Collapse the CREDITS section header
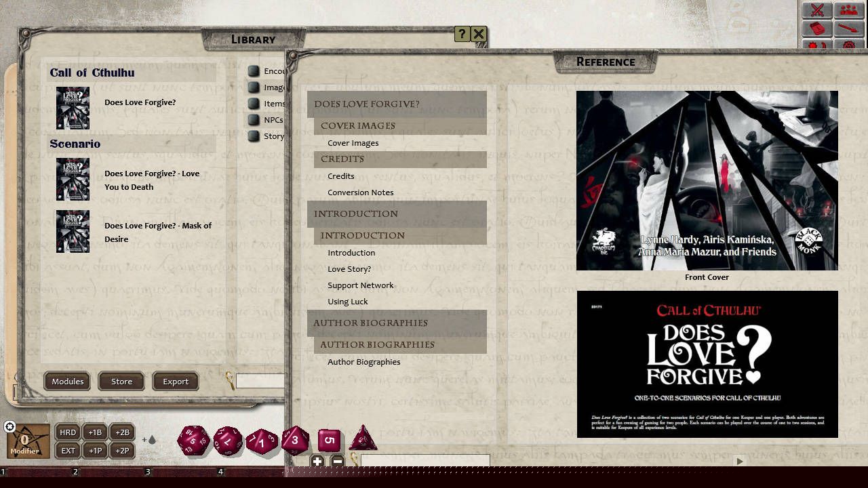Screen dimensions: 868x488 400,159
